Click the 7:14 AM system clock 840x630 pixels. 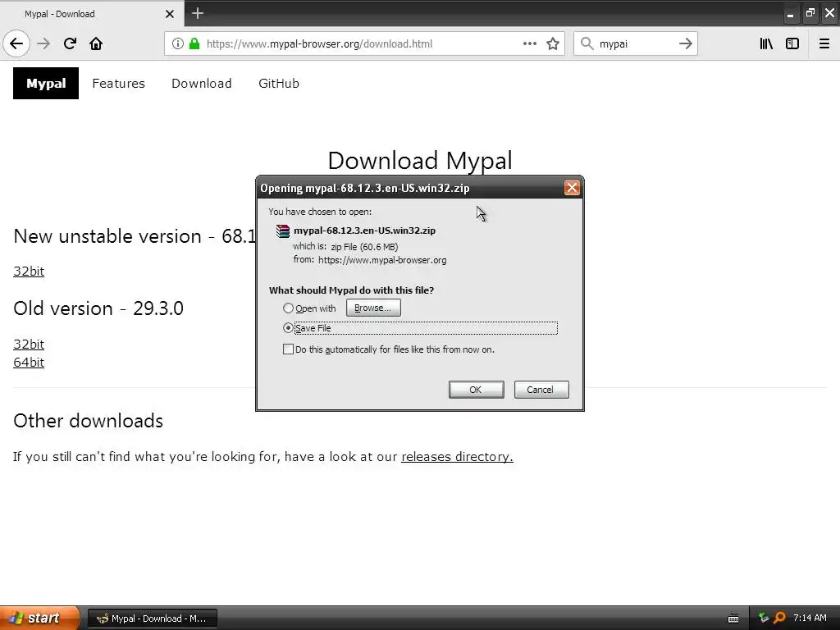coord(810,619)
